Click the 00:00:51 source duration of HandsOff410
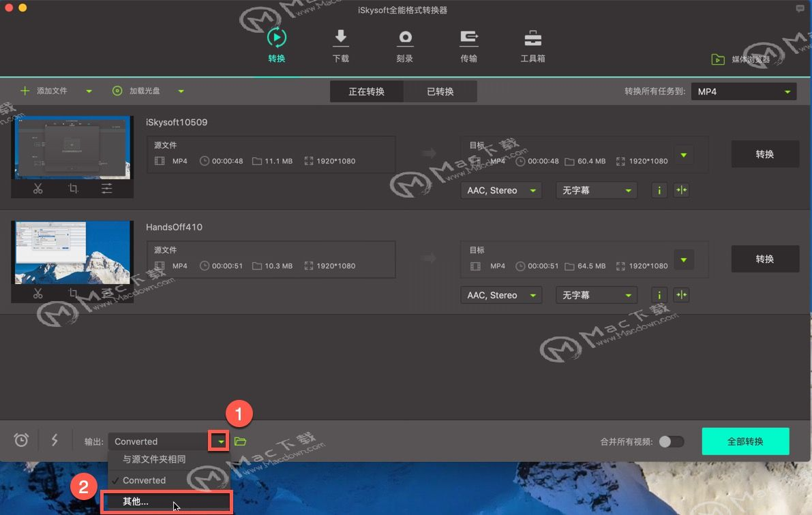812x515 pixels. 227,266
